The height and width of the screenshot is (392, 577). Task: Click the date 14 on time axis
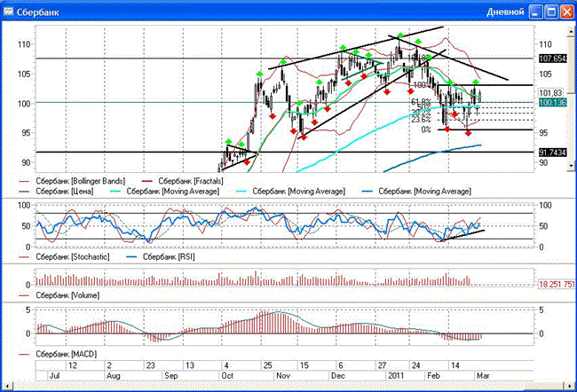click(x=454, y=365)
